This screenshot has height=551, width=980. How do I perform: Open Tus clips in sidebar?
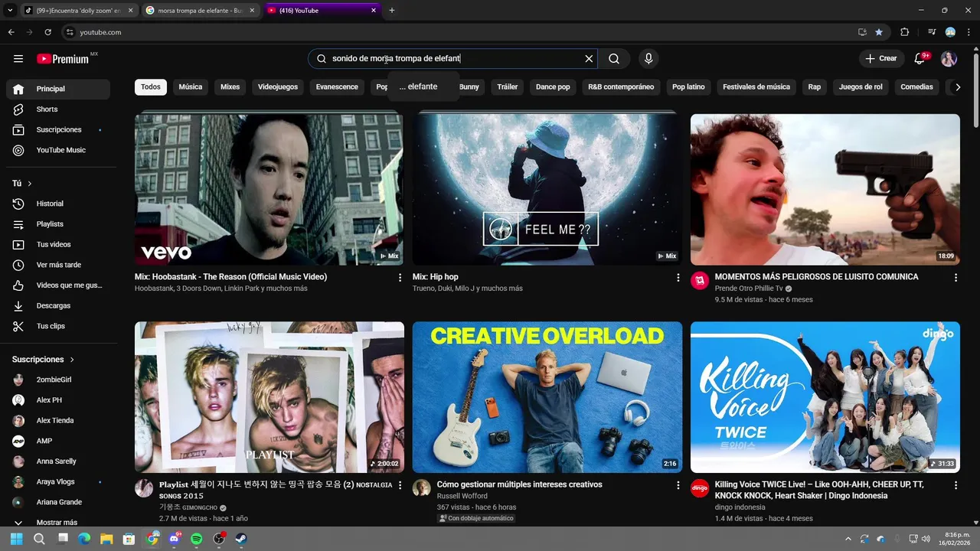[x=58, y=326]
